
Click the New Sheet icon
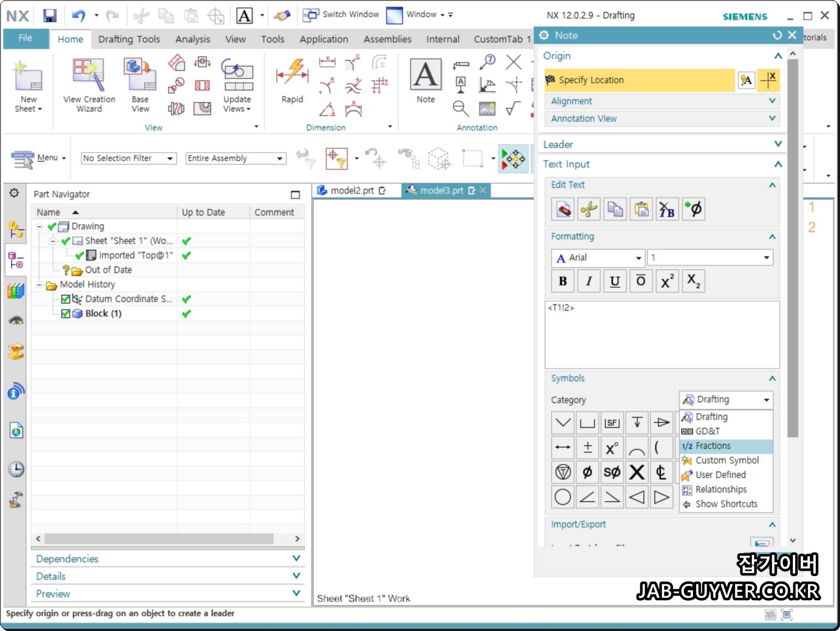coord(28,77)
